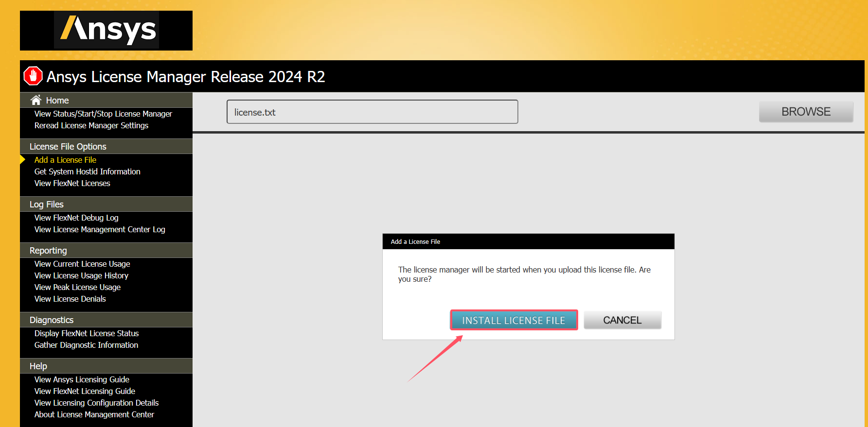Select Reread License Manager Settings

coord(91,125)
